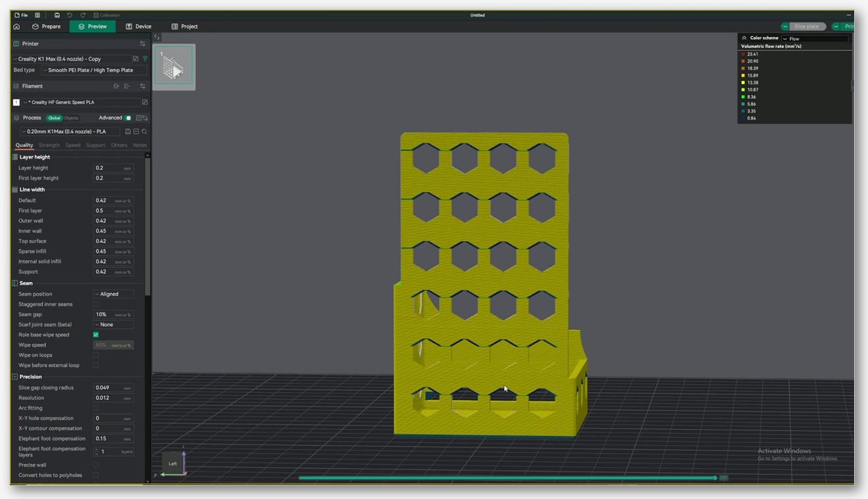Select the Strength settings tab
868x499 pixels.
point(49,145)
